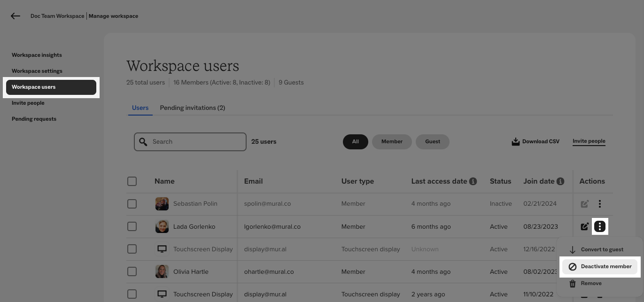
Task: Edit Sebastian Polin with the pencil icon
Action: pos(584,204)
